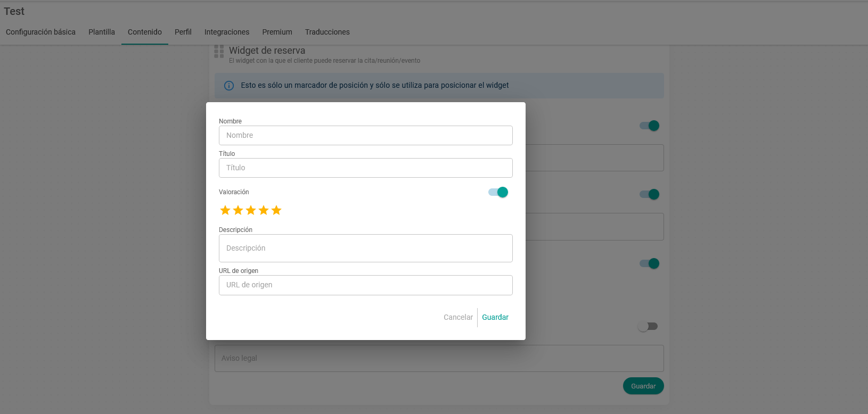Set rating to four stars
This screenshot has height=414, width=868.
(x=264, y=210)
